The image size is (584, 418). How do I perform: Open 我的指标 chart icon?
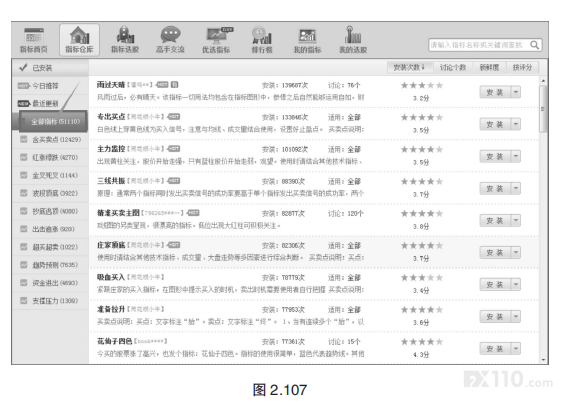tap(308, 36)
